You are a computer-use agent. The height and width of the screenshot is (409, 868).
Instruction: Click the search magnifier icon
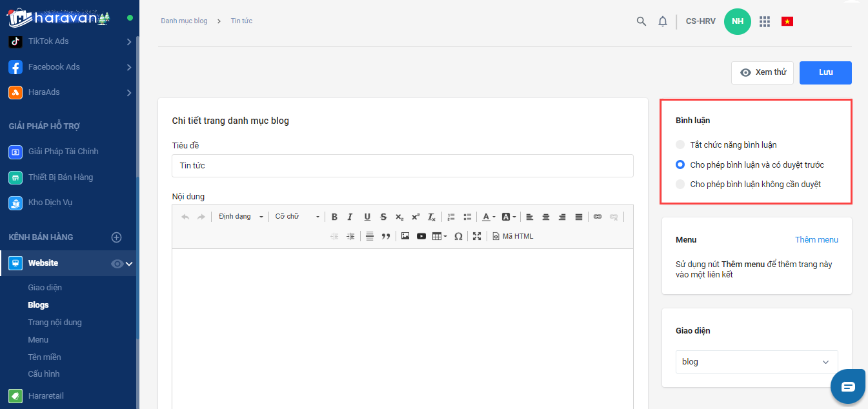click(x=641, y=21)
